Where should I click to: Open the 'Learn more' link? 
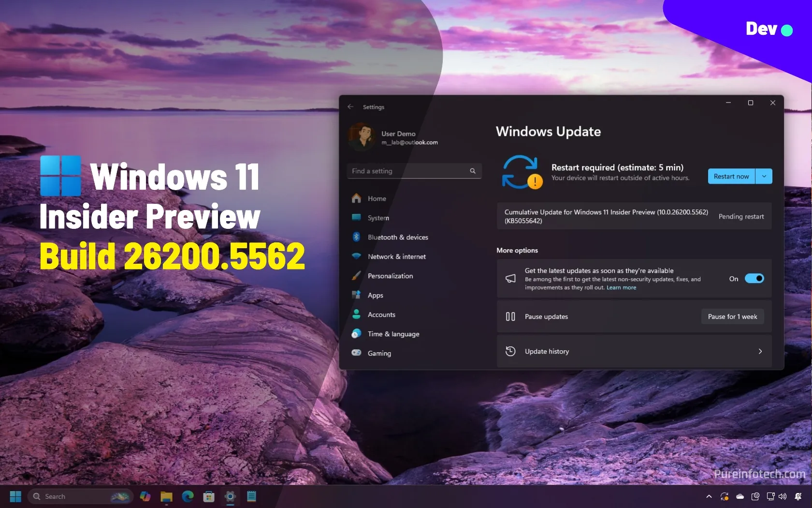621,287
